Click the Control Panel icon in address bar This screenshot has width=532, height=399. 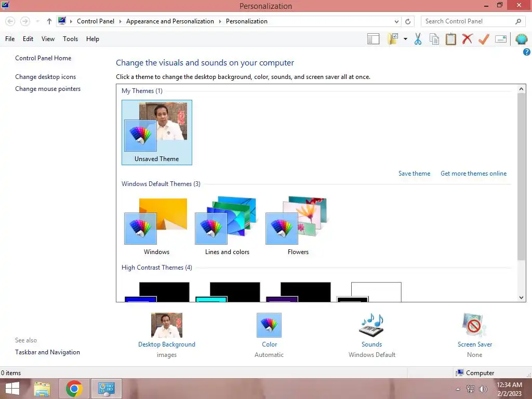point(62,21)
